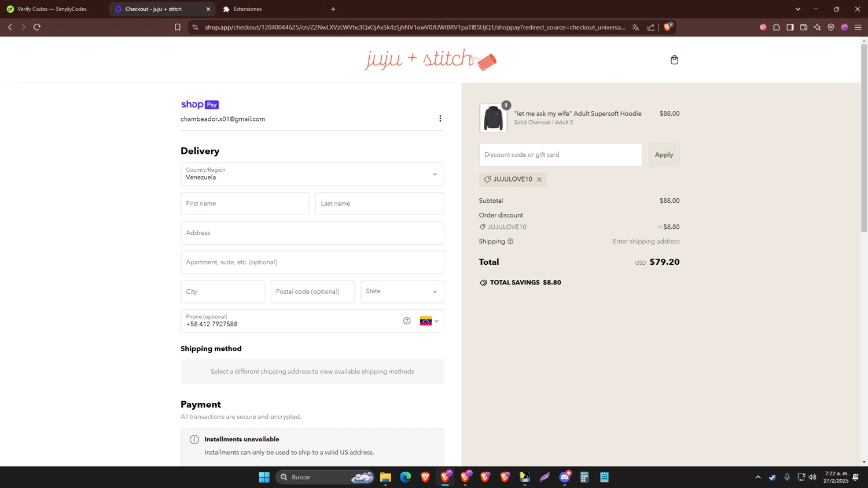Screen dimensions: 868x488
Task: Open the Calculator from the taskbar
Action: tap(584, 477)
